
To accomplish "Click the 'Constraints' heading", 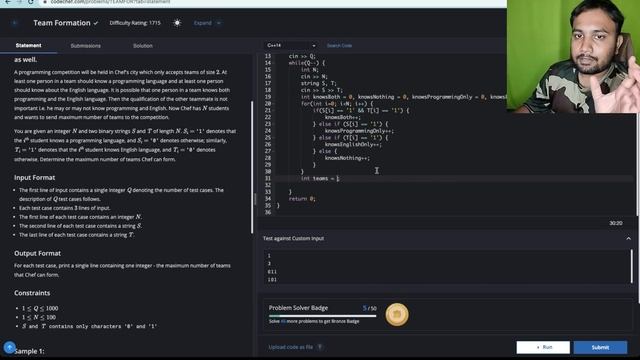I will 32,293.
